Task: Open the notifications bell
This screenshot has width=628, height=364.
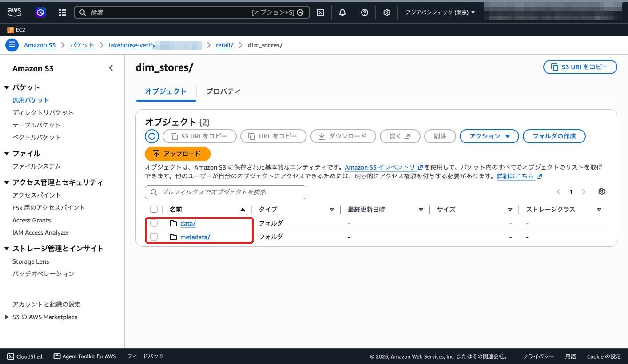Action: point(342,12)
